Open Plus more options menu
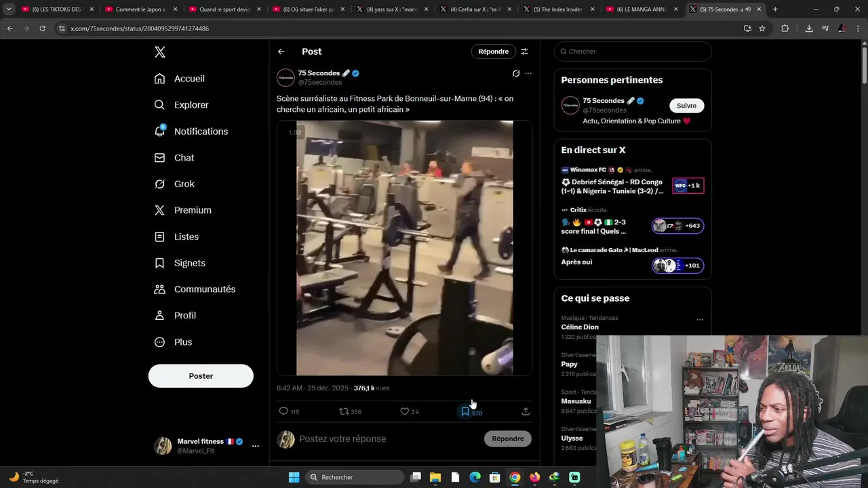Viewport: 868px width, 488px height. coord(173,342)
